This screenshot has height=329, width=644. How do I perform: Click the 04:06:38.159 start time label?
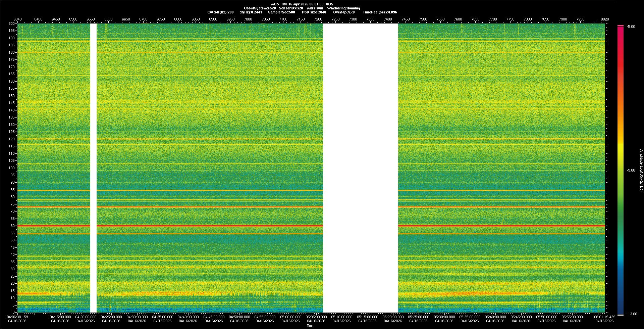pyautogui.click(x=18, y=317)
